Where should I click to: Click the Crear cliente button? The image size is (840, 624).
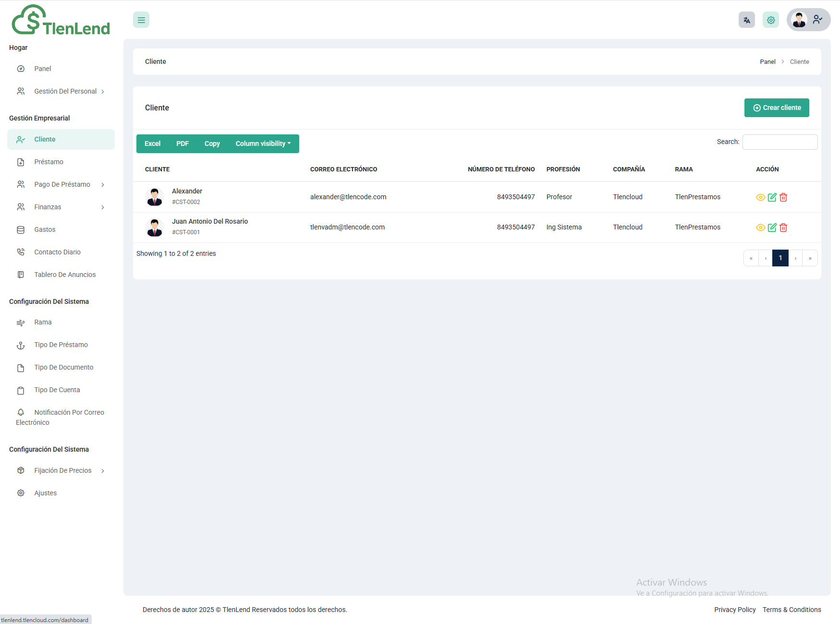776,108
